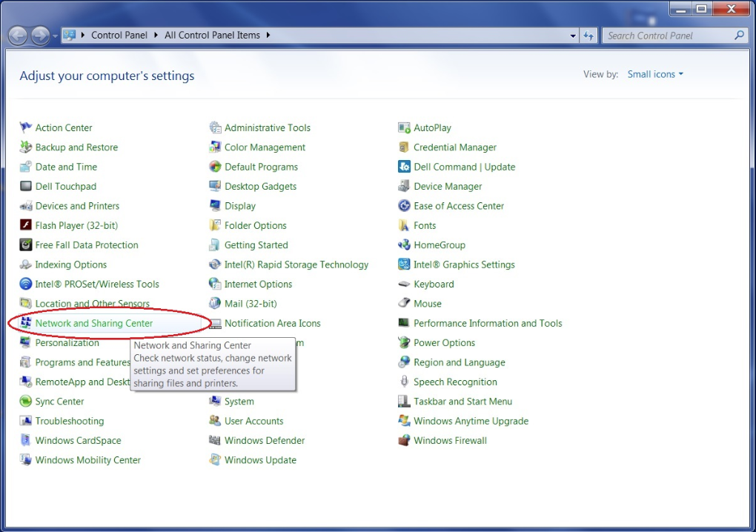This screenshot has width=756, height=532.
Task: Open the Windows Anytime Upgrade link
Action: (x=471, y=421)
